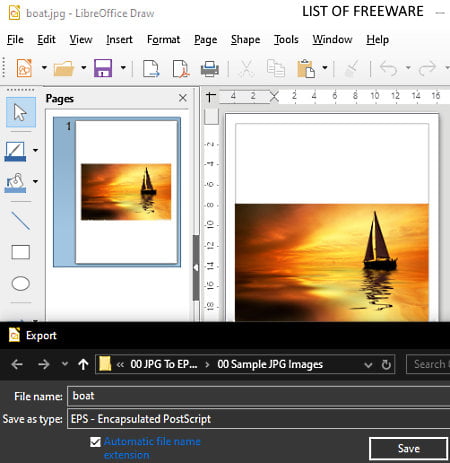Open the Fill Color dropdown arrow

tap(35, 181)
